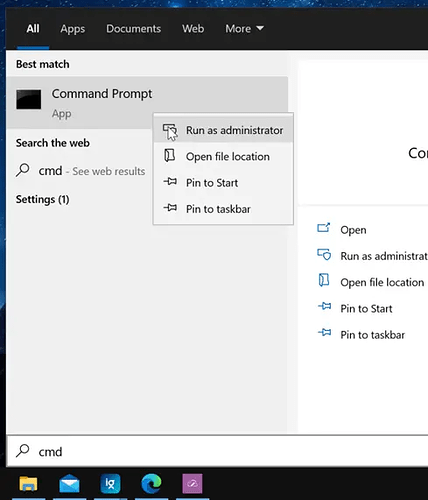Select Run as administrator in context menu
This screenshot has width=428, height=500.
[223, 130]
